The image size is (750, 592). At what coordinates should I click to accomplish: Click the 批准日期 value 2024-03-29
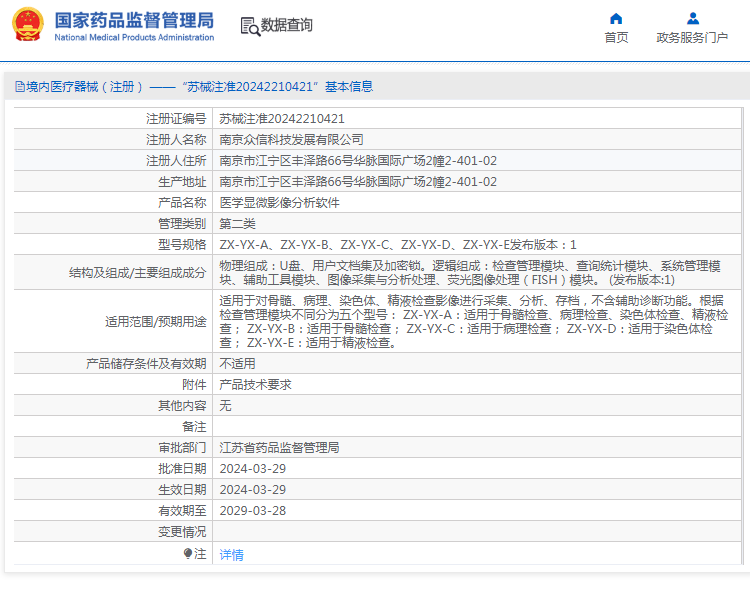[253, 469]
